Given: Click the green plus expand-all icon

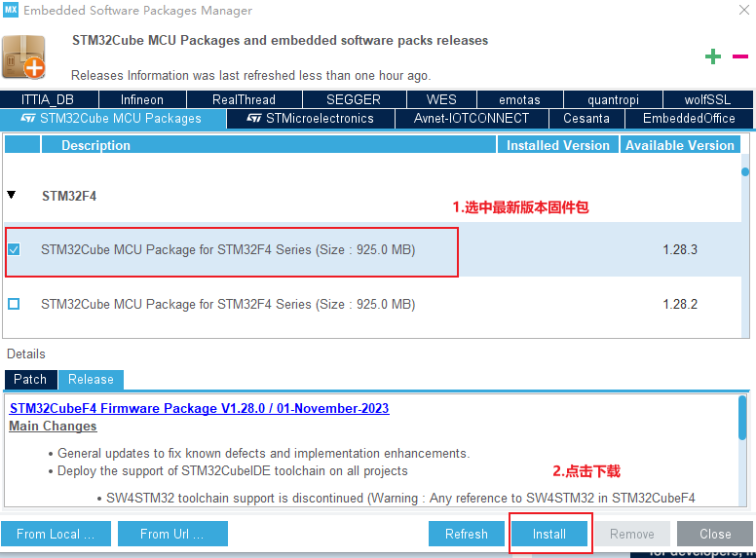Looking at the screenshot, I should pos(712,56).
